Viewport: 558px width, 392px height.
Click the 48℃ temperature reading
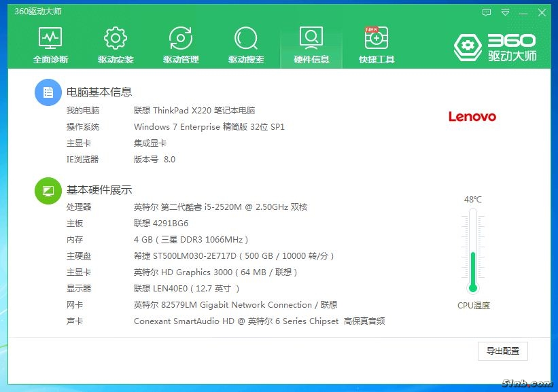pos(472,200)
